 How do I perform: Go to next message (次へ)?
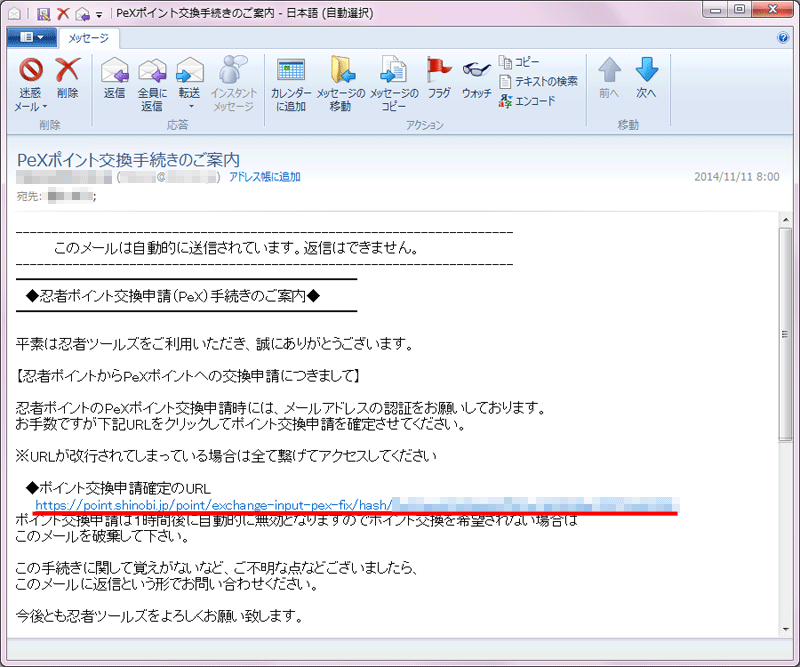[x=646, y=78]
